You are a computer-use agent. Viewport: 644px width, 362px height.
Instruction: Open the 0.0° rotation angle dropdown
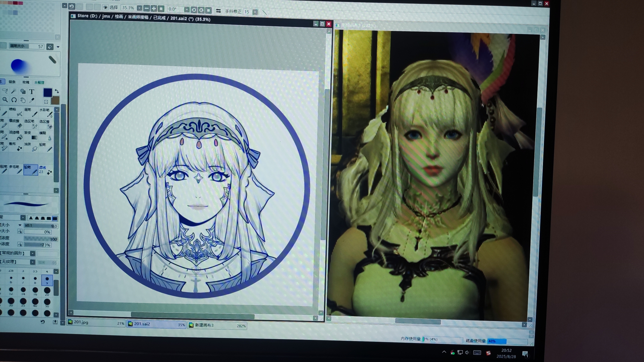coord(187,10)
